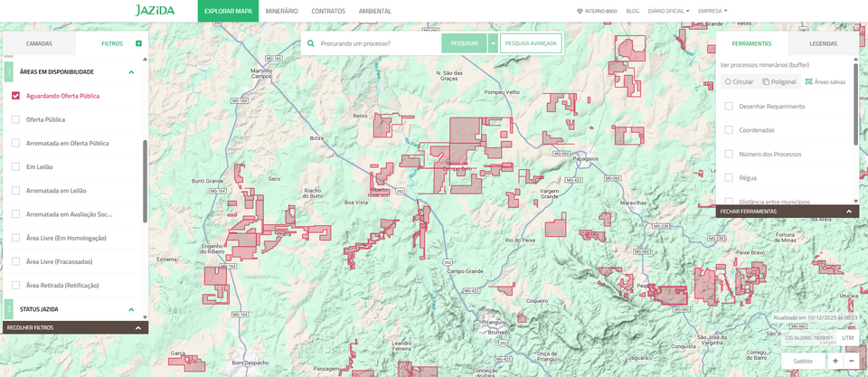Screen dimensions: 868x377
Task: Open dropdown arrow next to Pesquisar
Action: pyautogui.click(x=493, y=43)
